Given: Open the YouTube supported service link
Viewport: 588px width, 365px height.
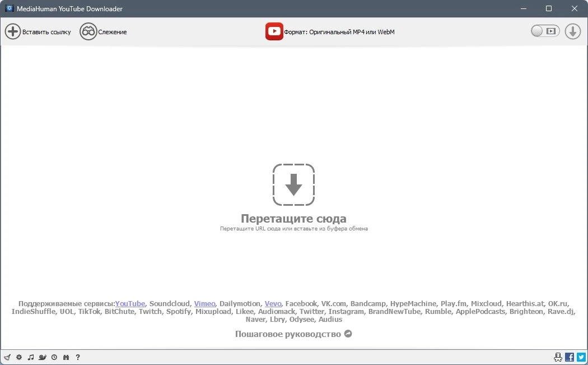Looking at the screenshot, I should pyautogui.click(x=130, y=303).
